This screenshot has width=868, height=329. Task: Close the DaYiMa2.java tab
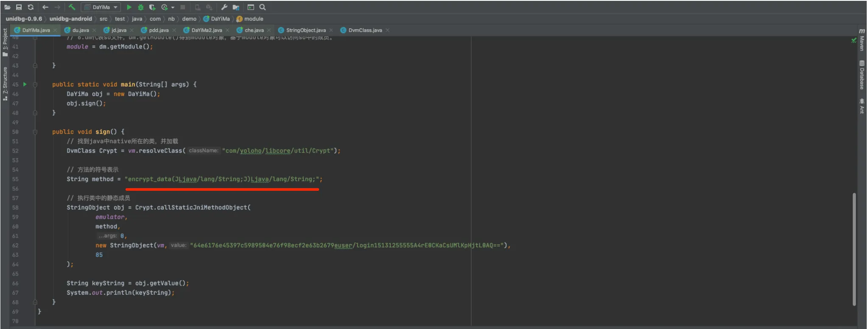227,30
